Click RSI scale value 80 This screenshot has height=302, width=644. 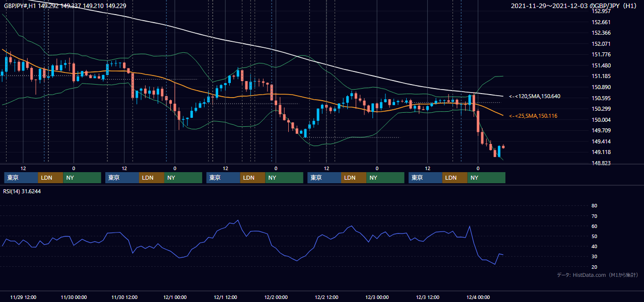pos(594,205)
